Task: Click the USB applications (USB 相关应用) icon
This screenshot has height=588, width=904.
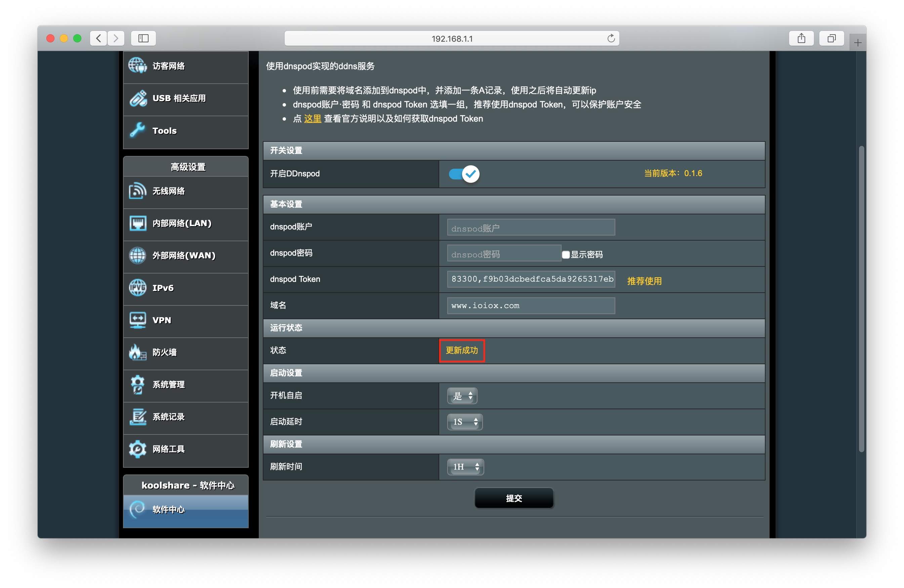Action: (x=137, y=98)
